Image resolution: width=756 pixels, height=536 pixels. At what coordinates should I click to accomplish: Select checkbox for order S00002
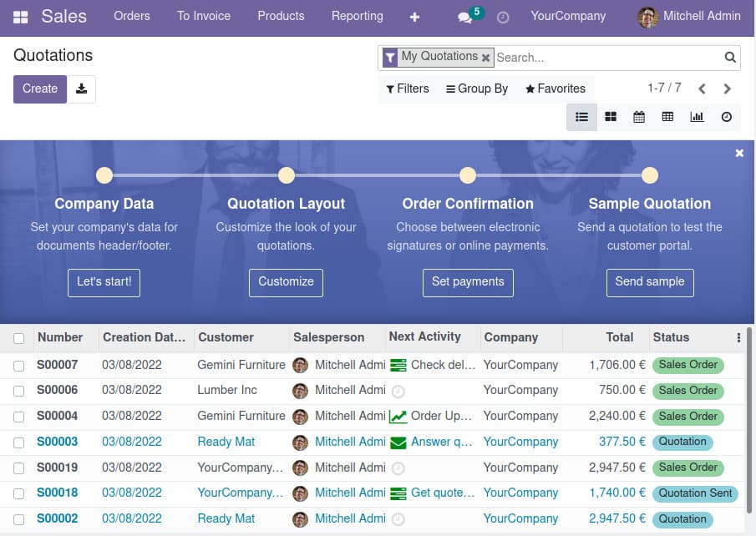coord(19,519)
